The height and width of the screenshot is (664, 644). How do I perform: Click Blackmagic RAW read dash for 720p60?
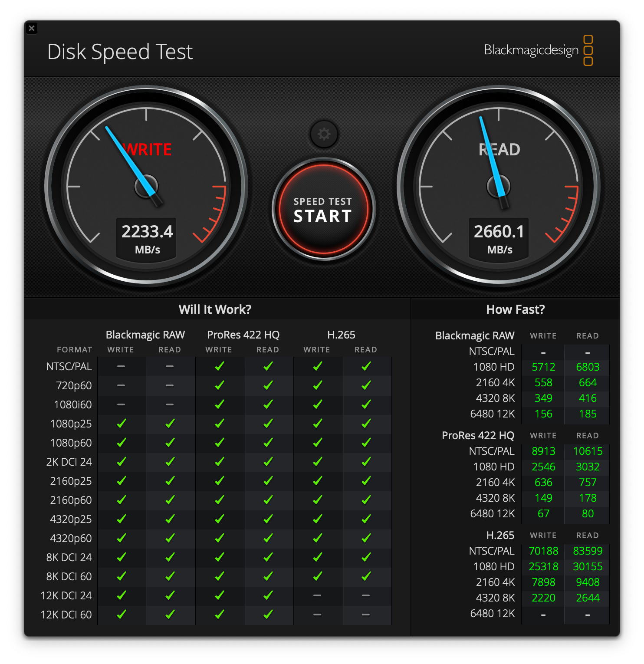click(x=170, y=385)
